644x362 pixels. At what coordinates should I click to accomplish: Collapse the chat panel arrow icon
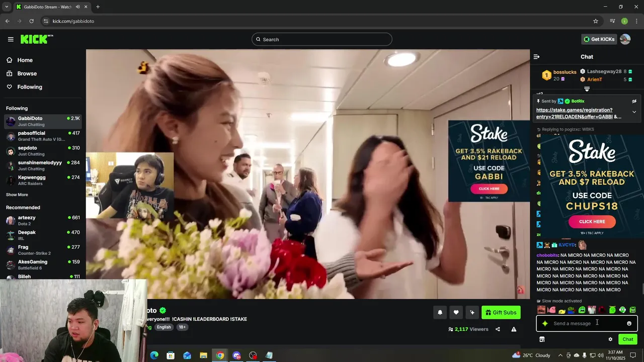536,57
